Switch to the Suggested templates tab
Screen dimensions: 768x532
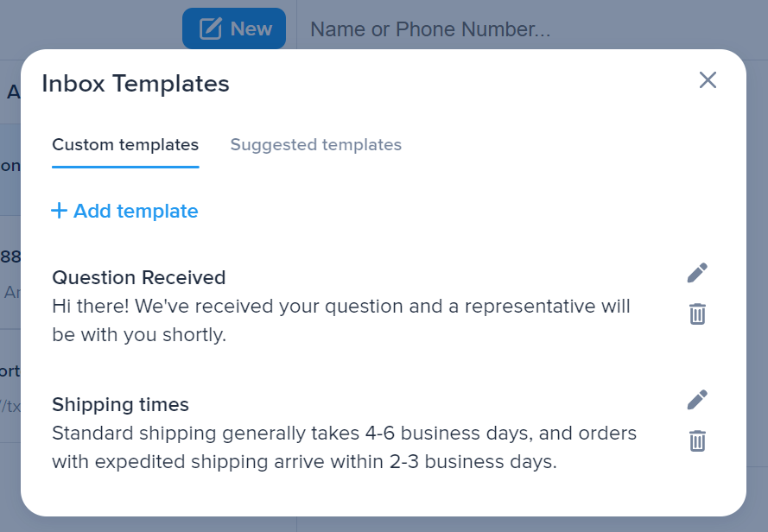tap(315, 144)
